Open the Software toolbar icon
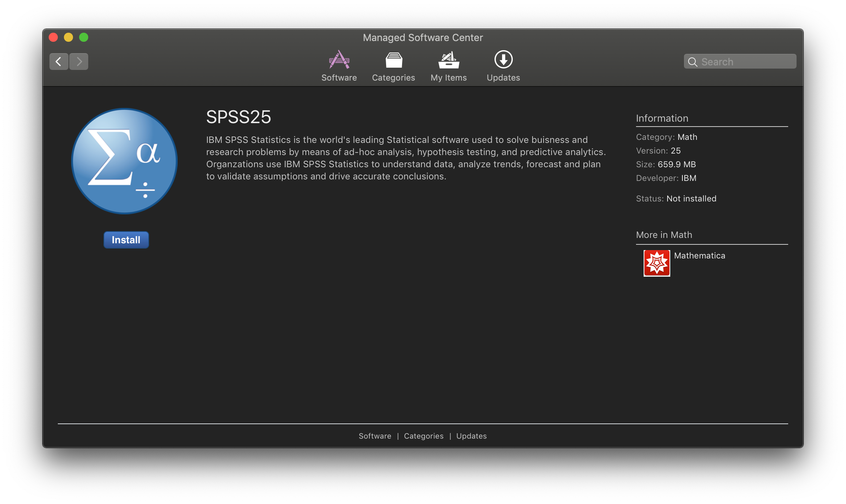Screen dimensions: 846x504 pyautogui.click(x=339, y=60)
